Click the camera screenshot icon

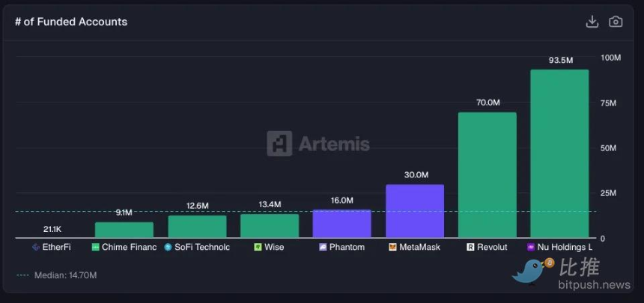616,22
